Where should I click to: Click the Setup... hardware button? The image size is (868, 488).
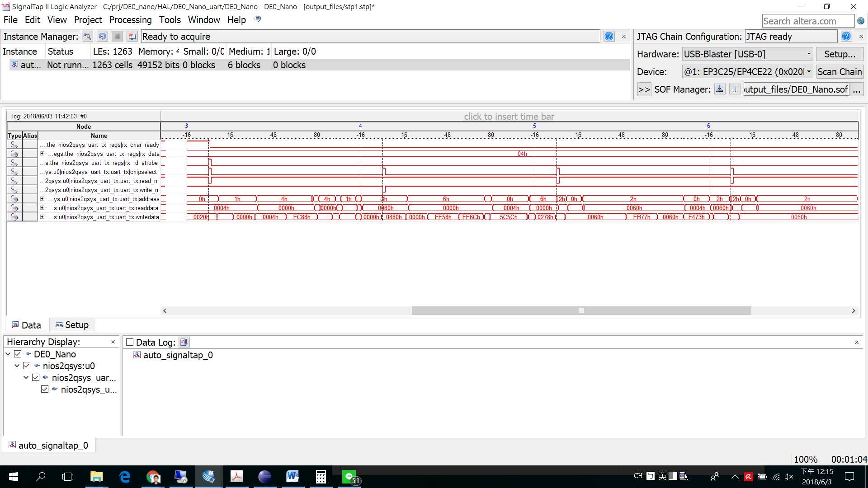(x=840, y=54)
